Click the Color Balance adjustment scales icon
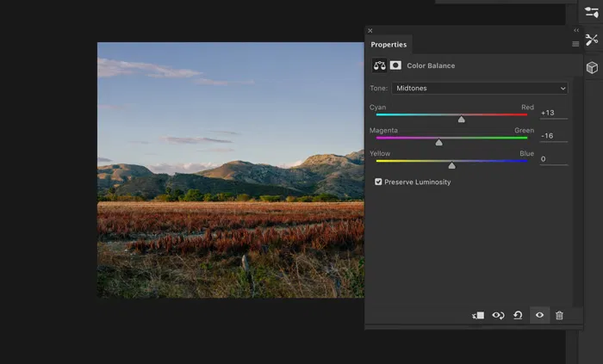 click(379, 65)
